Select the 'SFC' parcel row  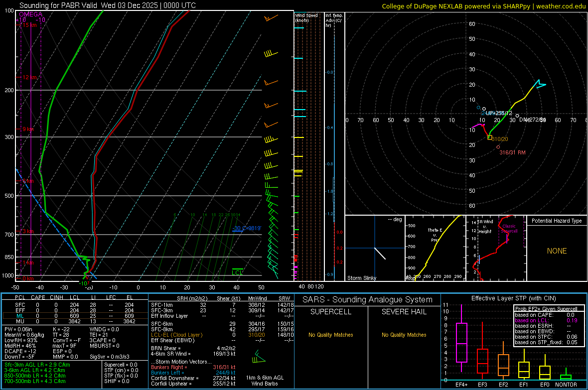pos(75,305)
